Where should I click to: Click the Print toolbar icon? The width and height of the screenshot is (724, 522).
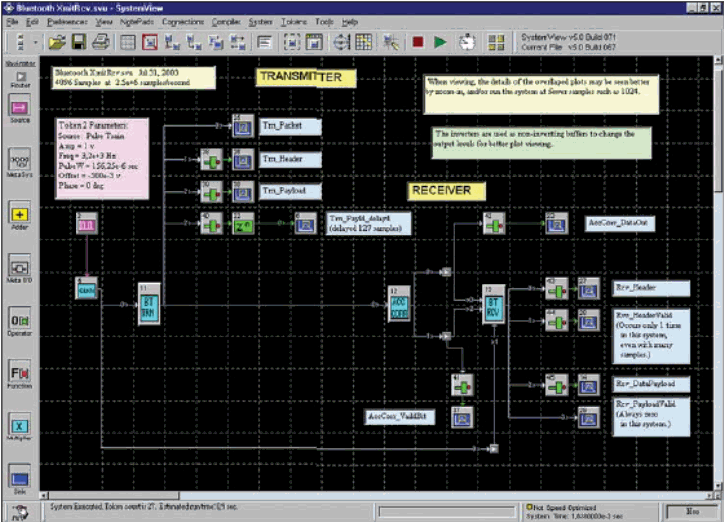101,42
